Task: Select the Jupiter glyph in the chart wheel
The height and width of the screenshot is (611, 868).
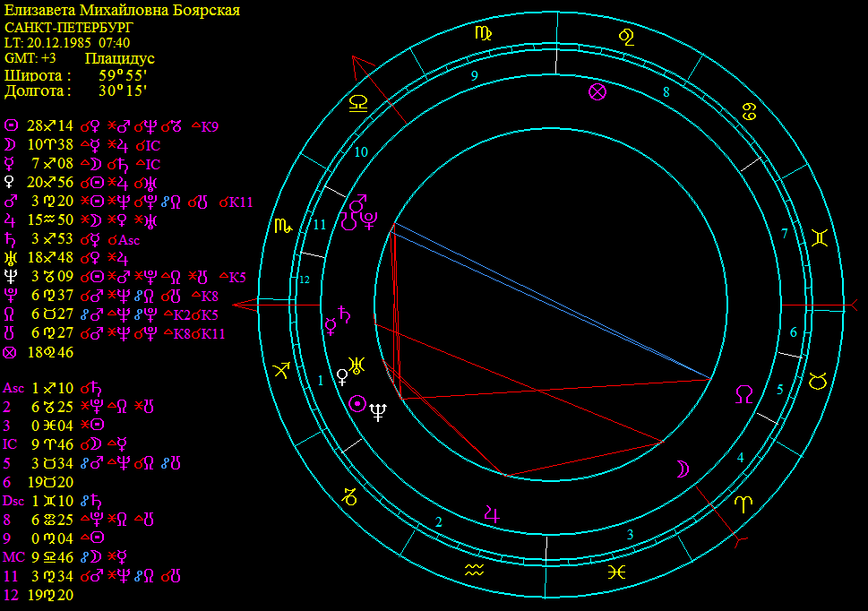Action: 492,513
